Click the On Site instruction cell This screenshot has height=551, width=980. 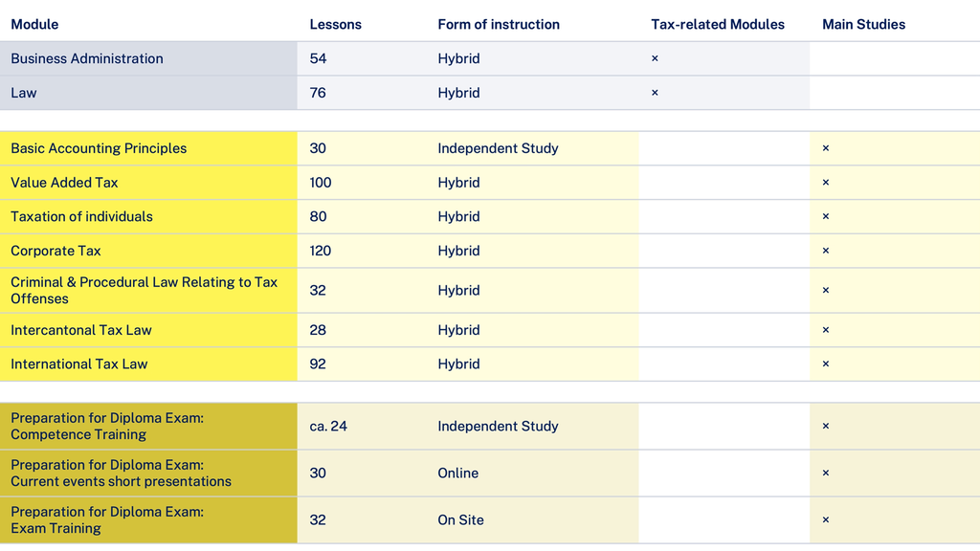(x=460, y=519)
